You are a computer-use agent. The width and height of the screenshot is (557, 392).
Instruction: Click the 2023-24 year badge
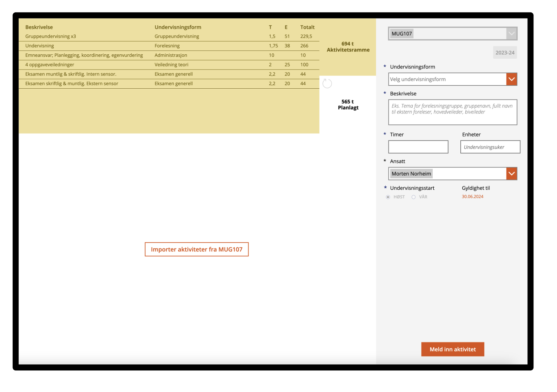coord(505,53)
